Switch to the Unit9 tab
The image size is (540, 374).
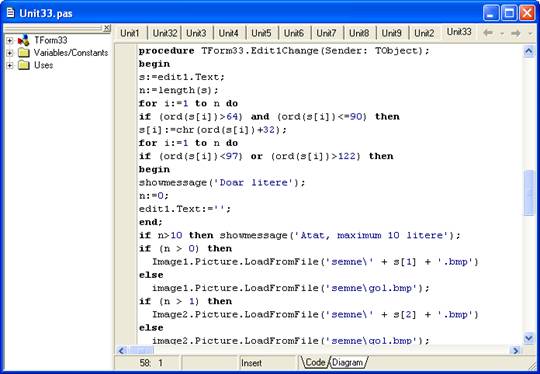point(392,33)
